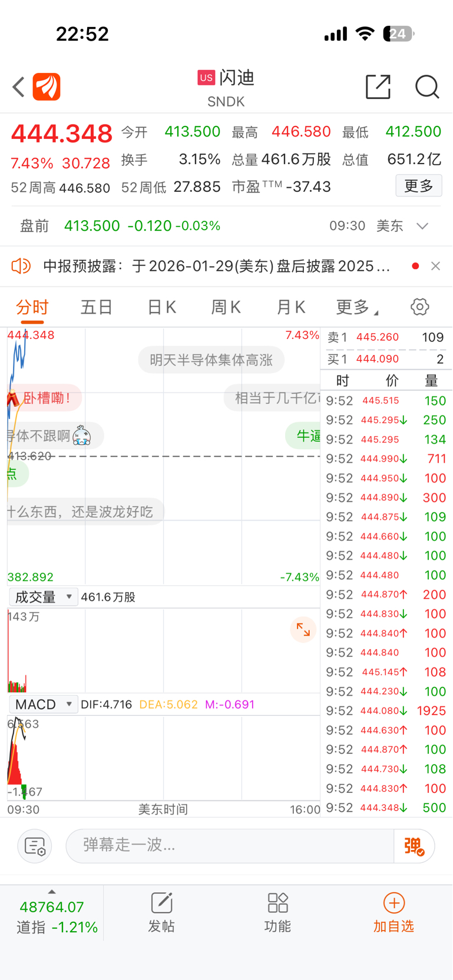453x980 pixels.
Task: Tap the 美东 timezone label
Action: pos(389,226)
